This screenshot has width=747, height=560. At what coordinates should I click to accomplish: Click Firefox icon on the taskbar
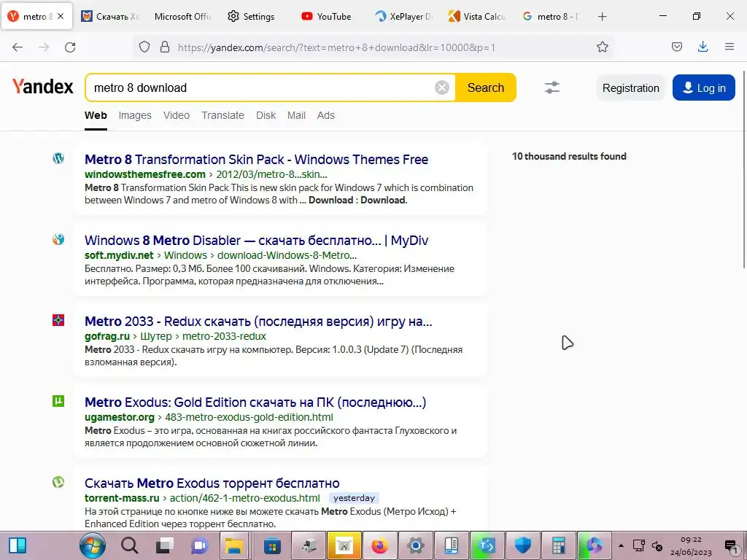tap(379, 545)
